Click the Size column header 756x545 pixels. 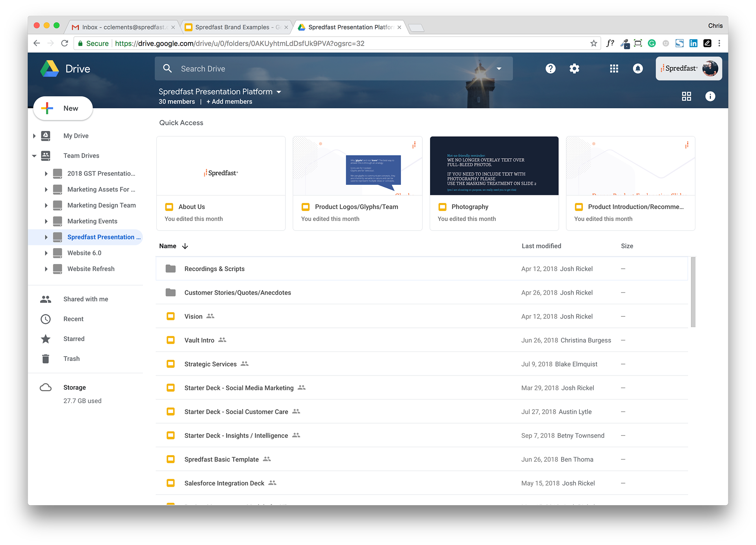pyautogui.click(x=627, y=246)
